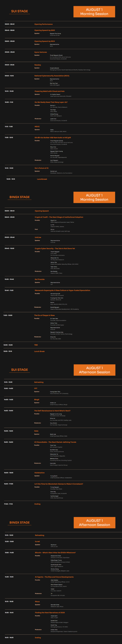Select Crypto Cyber Security session title
The image size is (122, 644).
pos(55,249)
